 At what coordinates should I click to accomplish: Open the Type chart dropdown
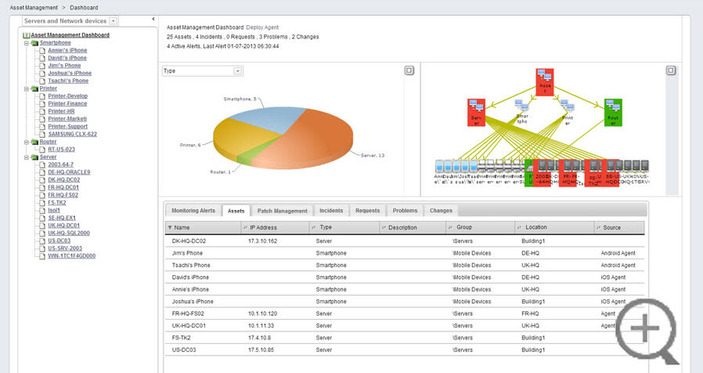pyautogui.click(x=238, y=71)
